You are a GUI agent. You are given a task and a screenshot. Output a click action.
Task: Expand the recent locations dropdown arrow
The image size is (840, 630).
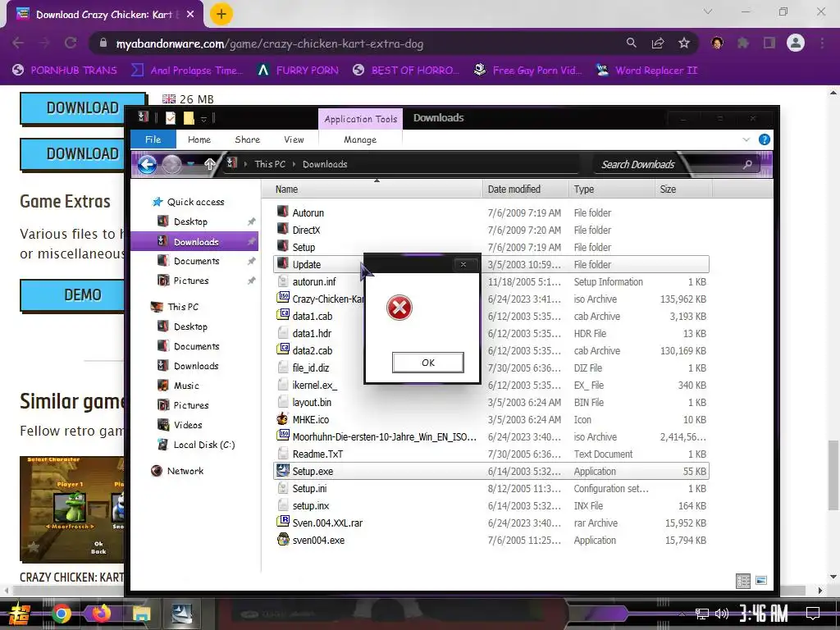[x=190, y=164]
